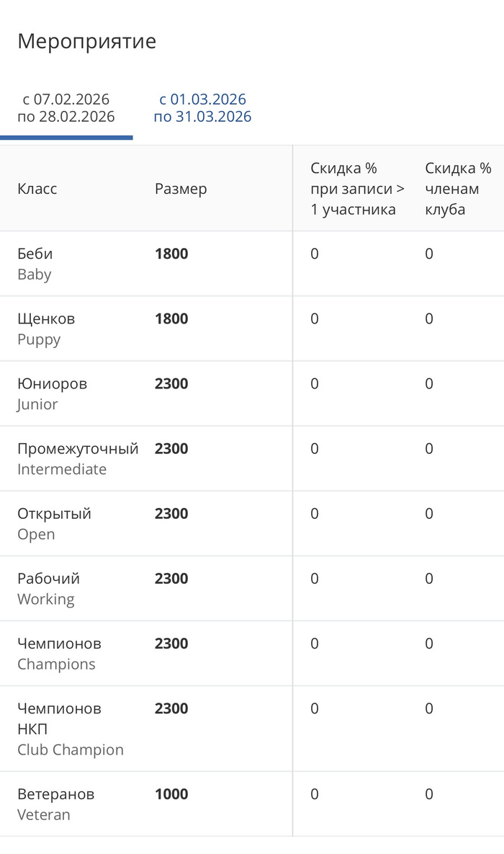Switch to the 01.03.2026–31.03.2026 date tab
504x854 pixels.
(202, 108)
